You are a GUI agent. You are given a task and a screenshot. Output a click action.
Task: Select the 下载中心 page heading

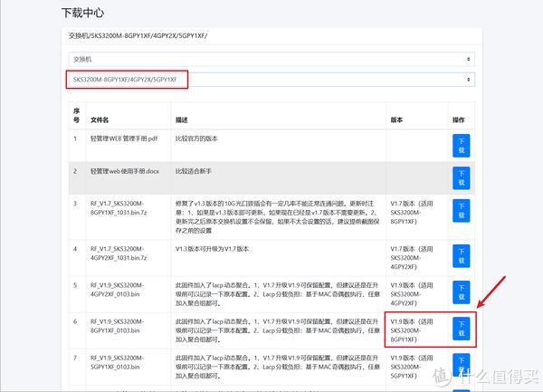[82, 13]
